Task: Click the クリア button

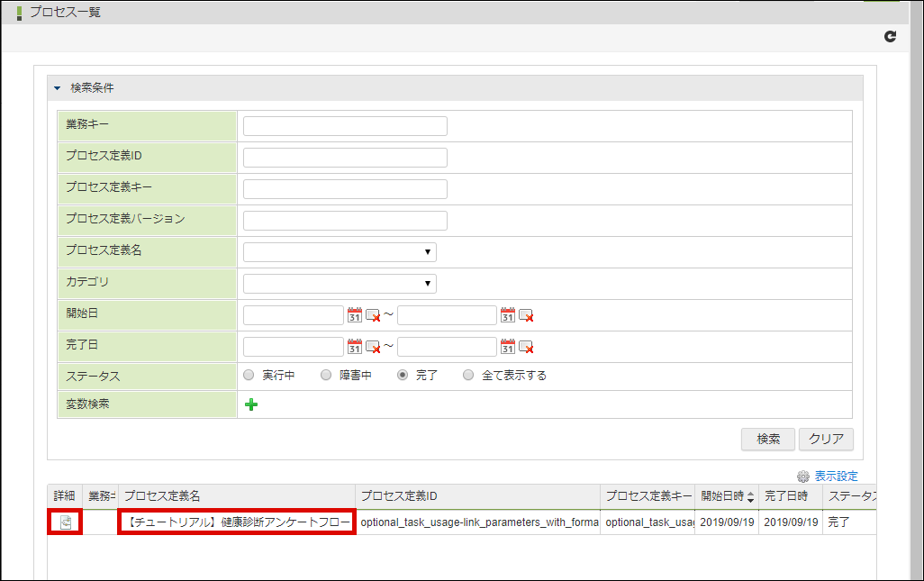Action: point(826,439)
